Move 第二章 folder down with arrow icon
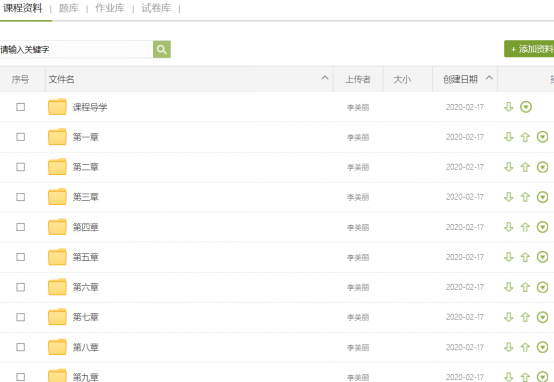Image resolution: width=554 pixels, height=382 pixels. point(508,167)
